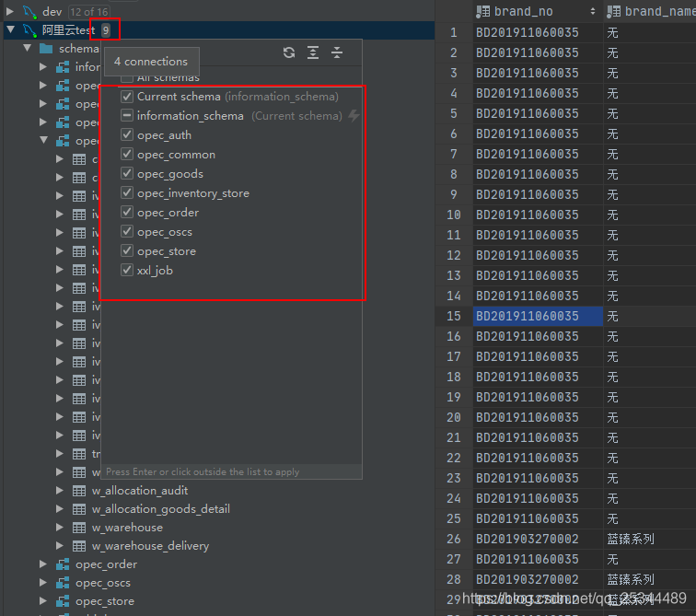Expand the opec_store schema node
696x616 pixels.
[x=43, y=601]
